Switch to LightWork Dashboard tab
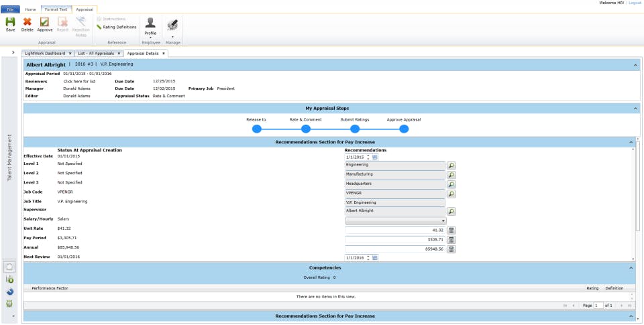The width and height of the screenshot is (644, 325). click(45, 54)
